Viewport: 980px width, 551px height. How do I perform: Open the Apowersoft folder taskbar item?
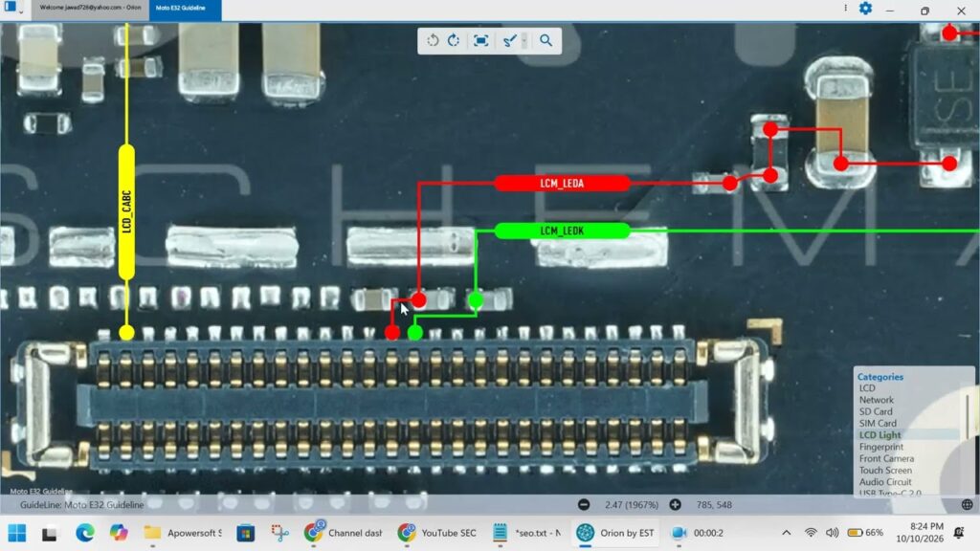183,533
